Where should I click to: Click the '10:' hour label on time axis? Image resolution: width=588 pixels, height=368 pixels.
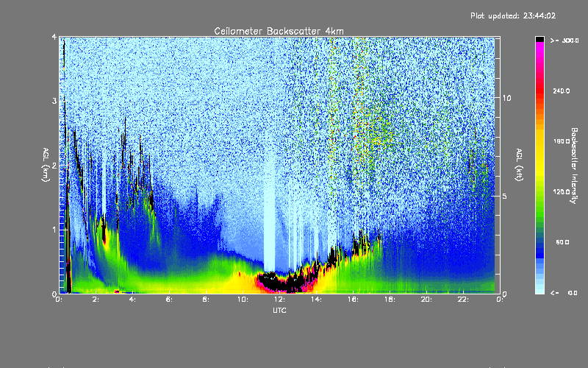tap(243, 300)
